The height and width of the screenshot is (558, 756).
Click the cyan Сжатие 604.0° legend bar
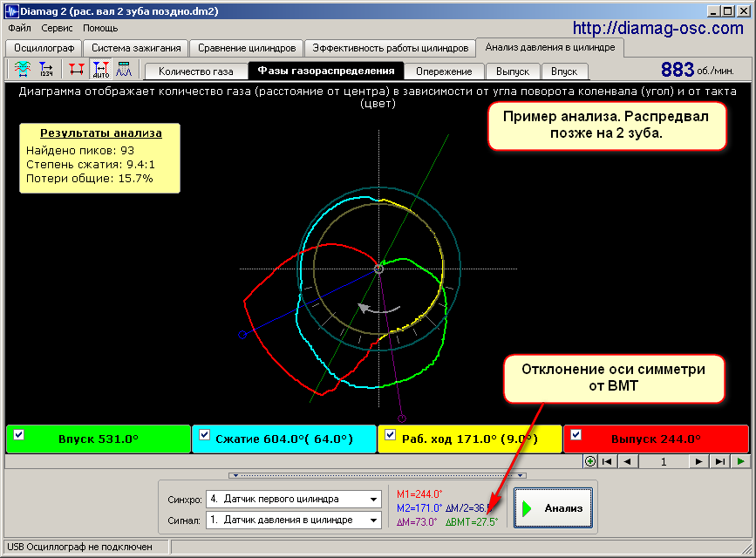(284, 439)
